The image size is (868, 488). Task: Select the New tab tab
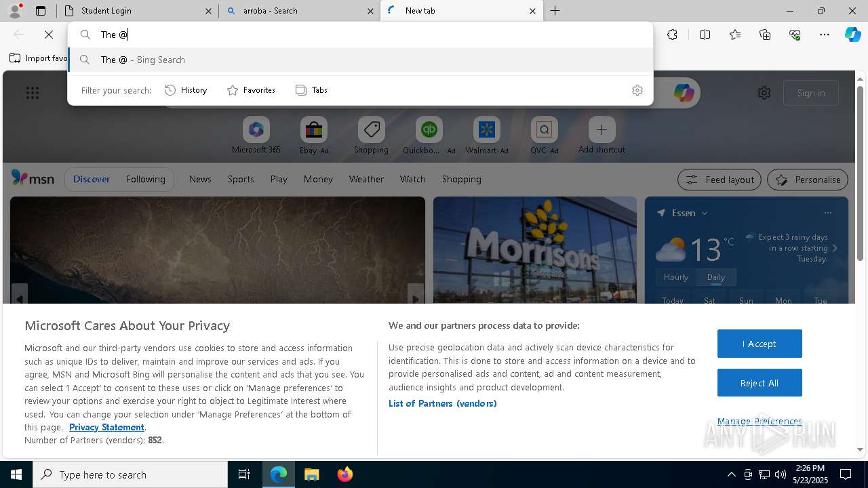(x=462, y=11)
